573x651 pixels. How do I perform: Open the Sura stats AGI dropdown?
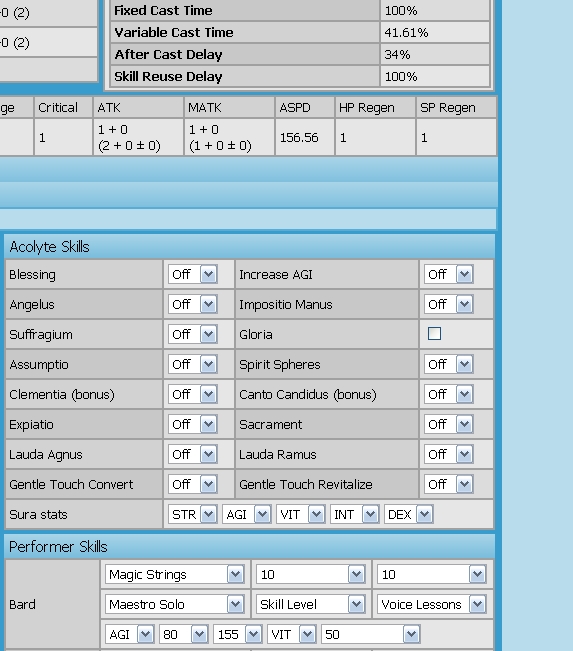(247, 514)
